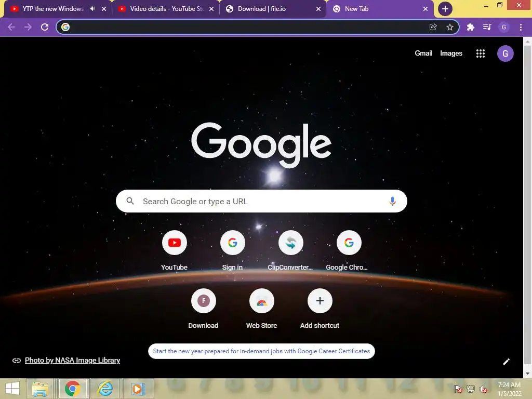
Task: Go forward using the forward arrow
Action: point(28,27)
